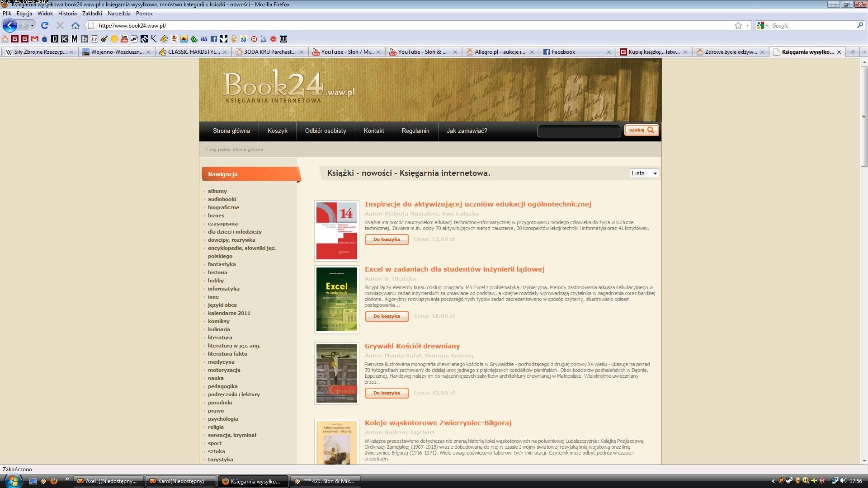
Task: Click the Excel book cover thumbnail
Action: coord(336,299)
